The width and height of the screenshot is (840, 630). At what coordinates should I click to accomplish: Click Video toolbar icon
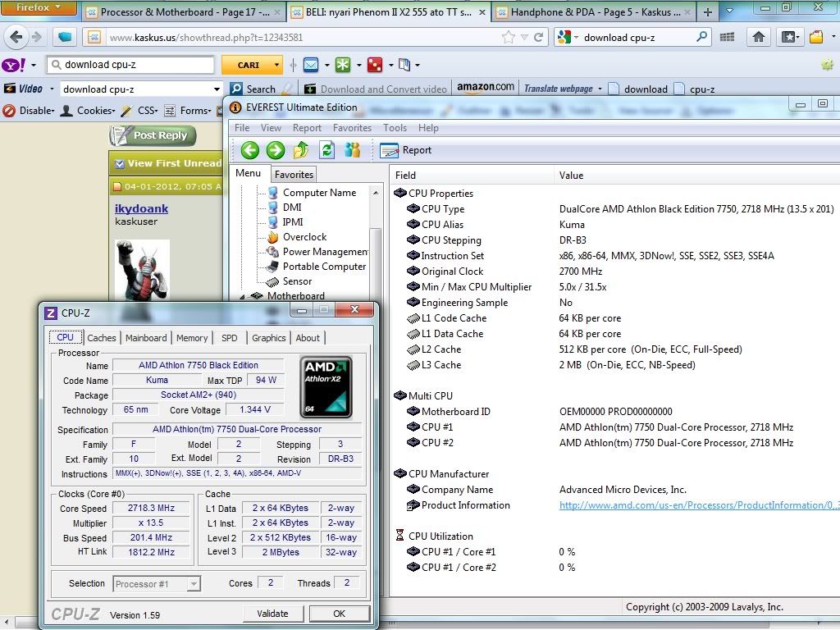click(24, 89)
